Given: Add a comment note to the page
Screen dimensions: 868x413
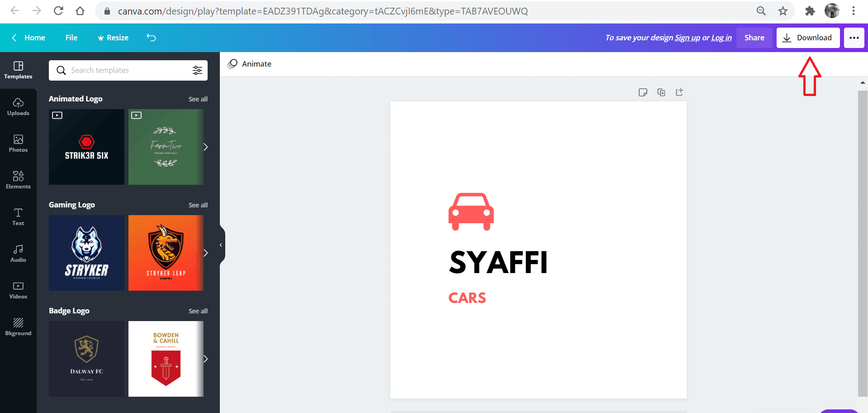Looking at the screenshot, I should coord(643,92).
